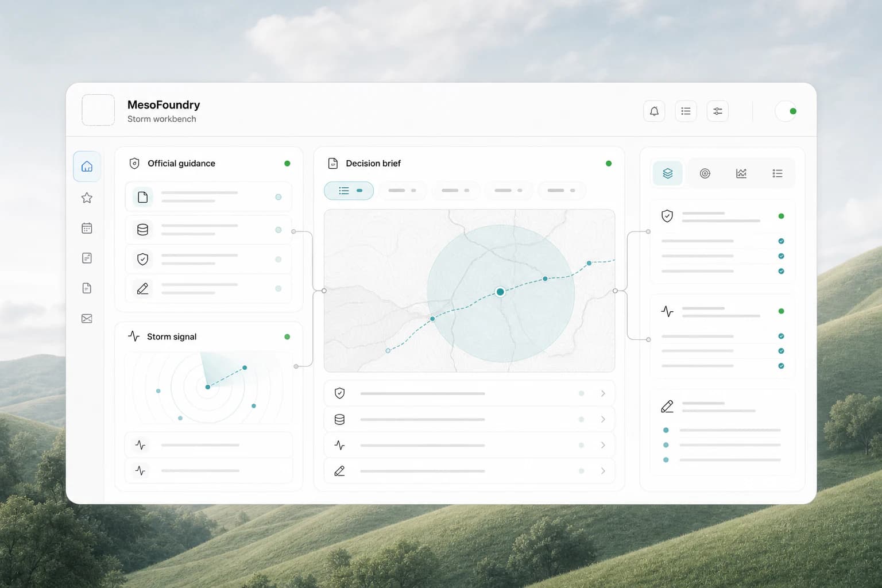Image resolution: width=882 pixels, height=588 pixels.
Task: Open the note icon in the sidebar
Action: [x=87, y=258]
